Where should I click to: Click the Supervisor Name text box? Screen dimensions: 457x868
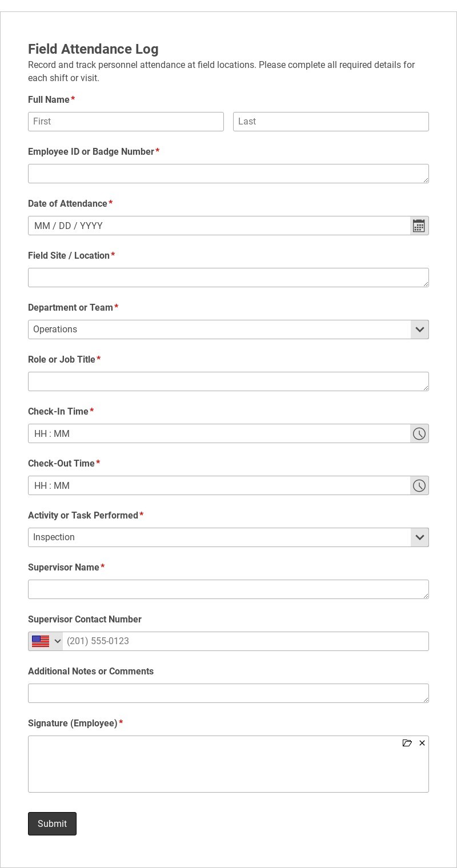(228, 589)
